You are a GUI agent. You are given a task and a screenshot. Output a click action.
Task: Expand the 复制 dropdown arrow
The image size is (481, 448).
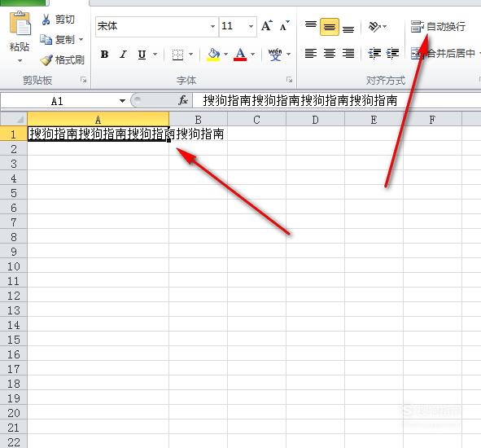[x=81, y=40]
